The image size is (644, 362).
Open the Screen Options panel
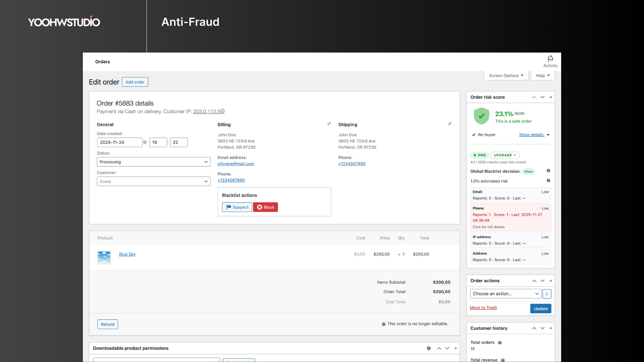(x=506, y=75)
